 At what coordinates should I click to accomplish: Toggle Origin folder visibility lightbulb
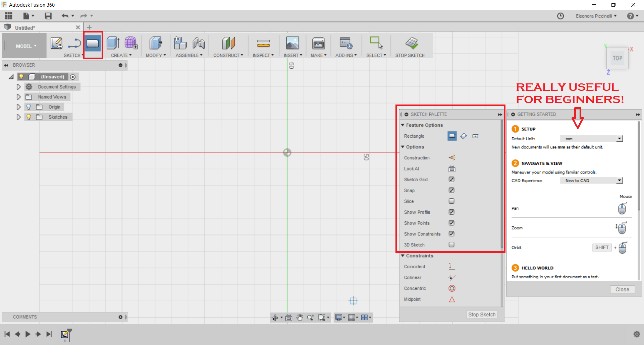point(29,107)
